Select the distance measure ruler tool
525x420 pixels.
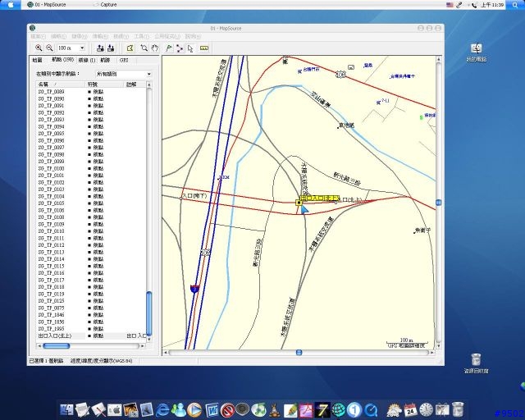pos(204,48)
